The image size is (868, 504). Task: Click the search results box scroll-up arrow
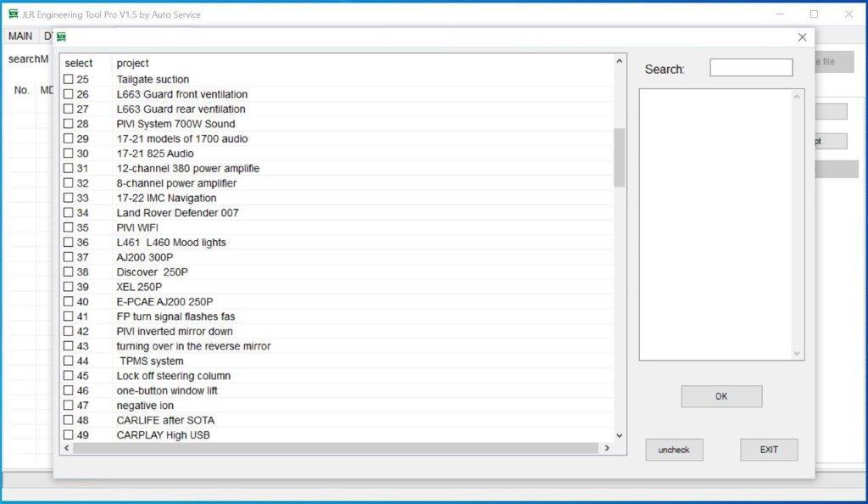(x=797, y=97)
